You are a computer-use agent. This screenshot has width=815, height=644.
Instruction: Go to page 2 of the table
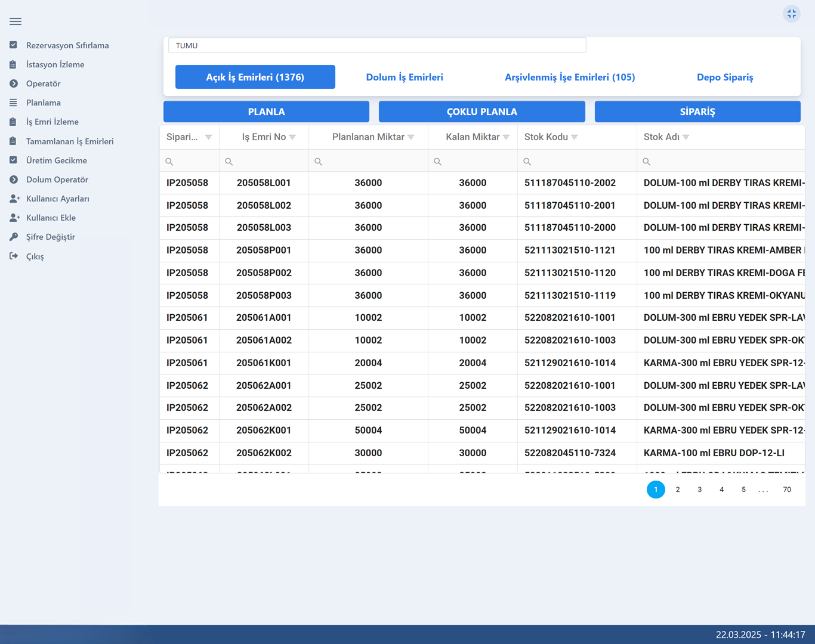click(678, 490)
